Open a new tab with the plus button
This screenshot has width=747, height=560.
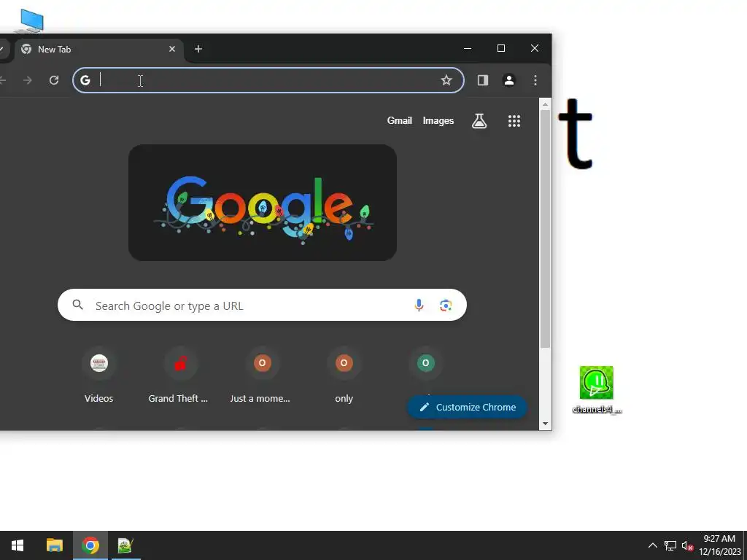pyautogui.click(x=198, y=49)
